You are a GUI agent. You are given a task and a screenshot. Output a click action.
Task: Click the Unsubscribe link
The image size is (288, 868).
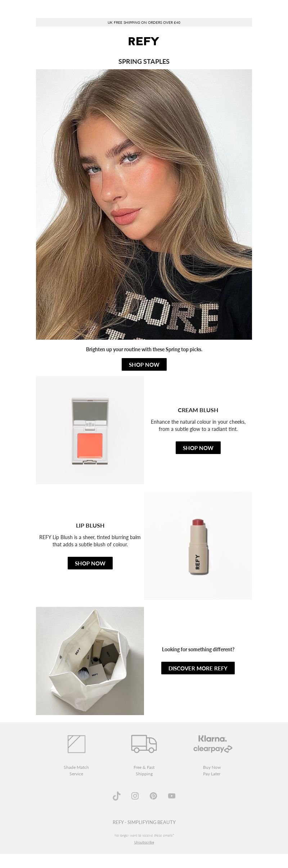point(144,842)
